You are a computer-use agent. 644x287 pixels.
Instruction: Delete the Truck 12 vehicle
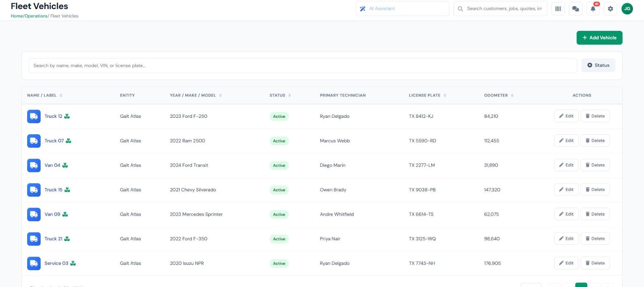tap(595, 116)
